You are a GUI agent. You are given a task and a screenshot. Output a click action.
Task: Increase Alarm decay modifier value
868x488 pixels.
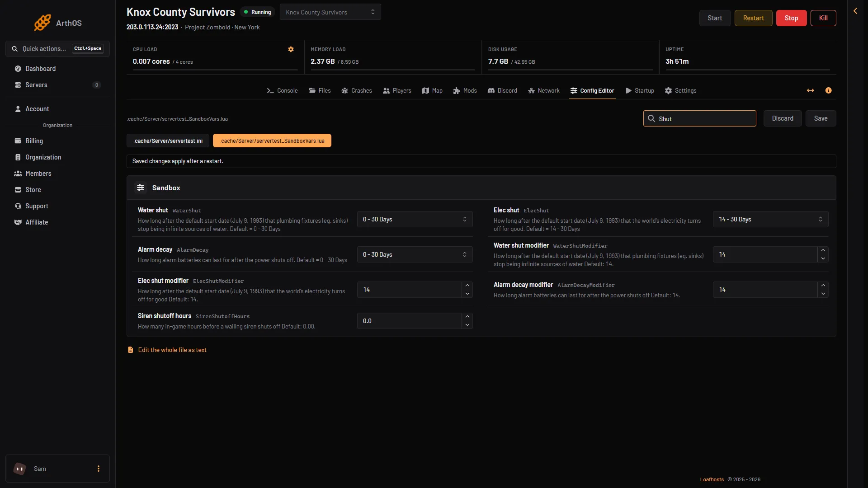pos(823,286)
